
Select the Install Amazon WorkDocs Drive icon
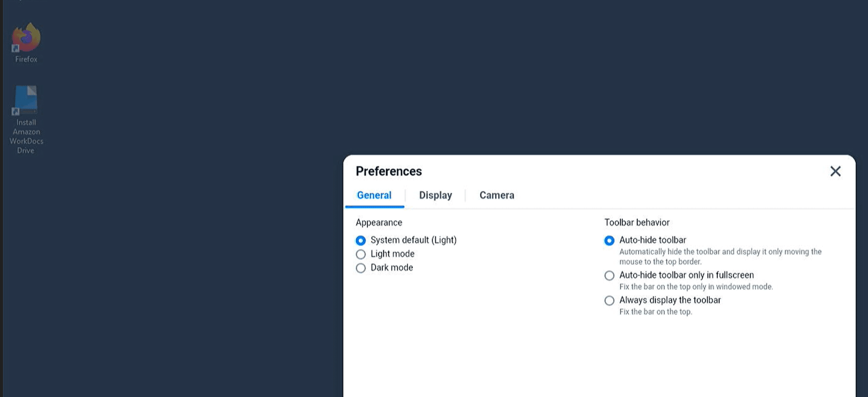click(x=26, y=100)
